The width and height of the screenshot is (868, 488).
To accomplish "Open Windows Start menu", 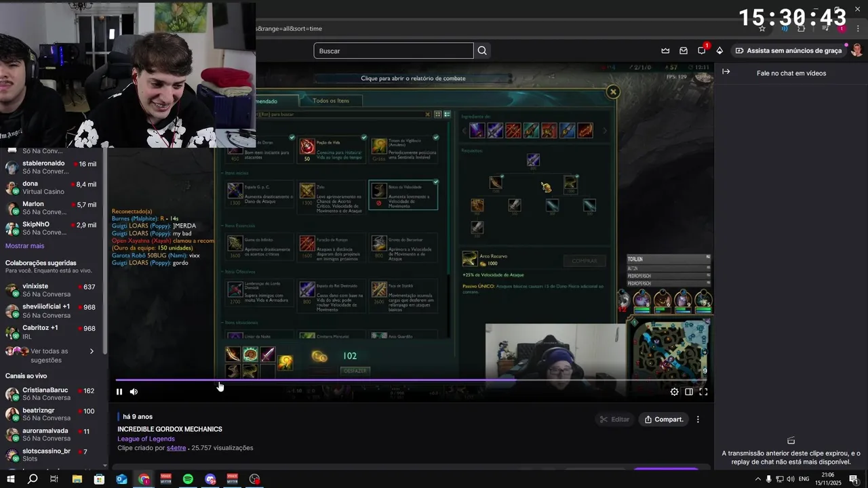I will (10, 479).
